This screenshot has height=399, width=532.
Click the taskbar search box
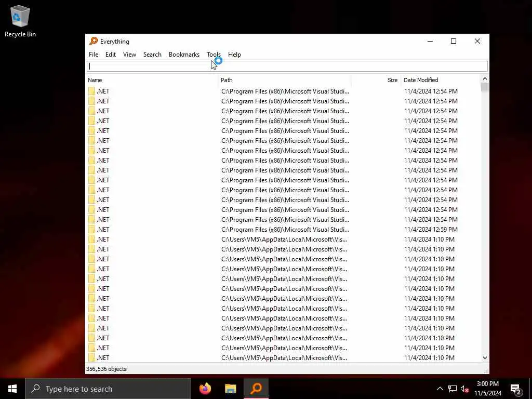coord(108,389)
